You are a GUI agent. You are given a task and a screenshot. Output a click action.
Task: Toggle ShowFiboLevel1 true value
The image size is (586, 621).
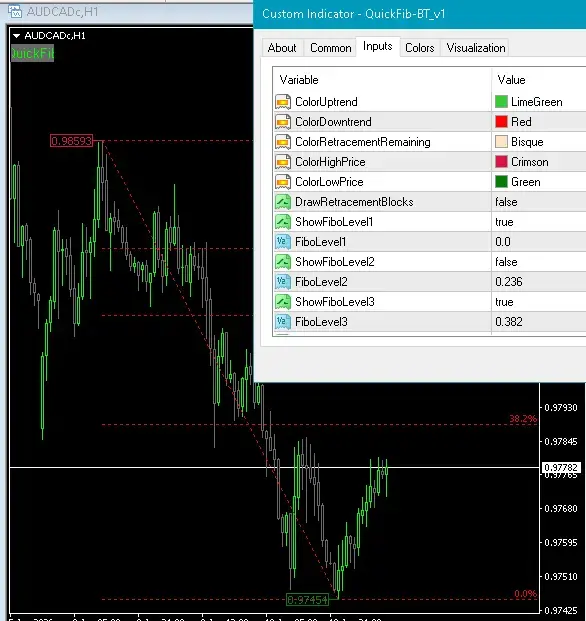click(538, 222)
